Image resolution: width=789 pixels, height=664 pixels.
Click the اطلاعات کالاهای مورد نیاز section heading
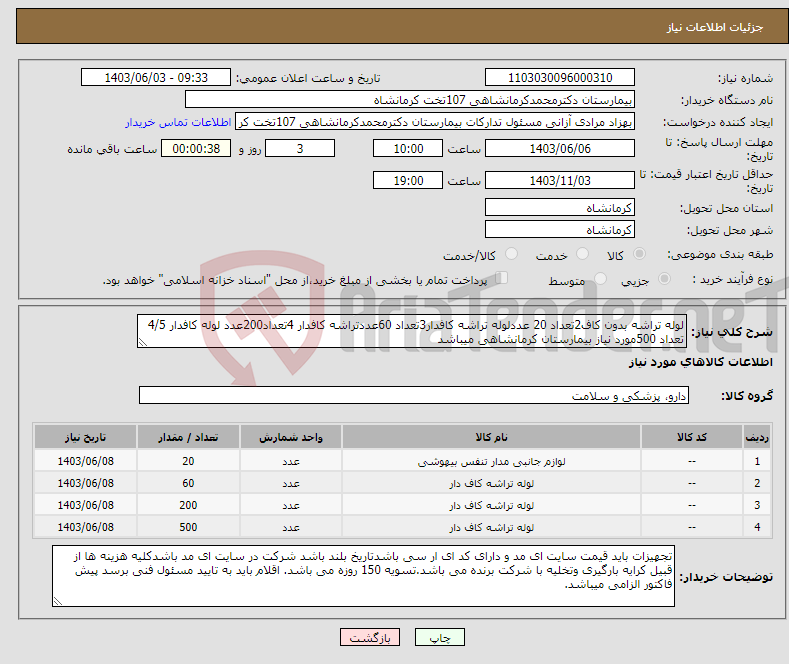[x=700, y=362]
